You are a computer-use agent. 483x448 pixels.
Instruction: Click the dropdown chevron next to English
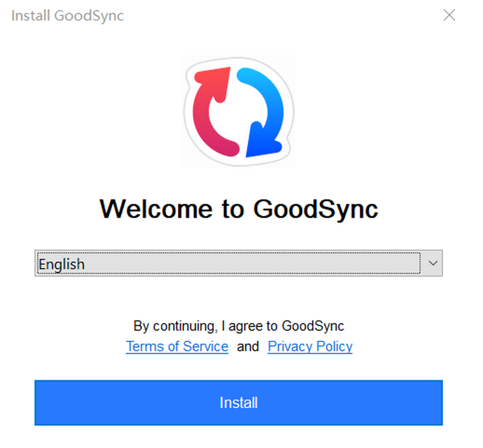(433, 263)
